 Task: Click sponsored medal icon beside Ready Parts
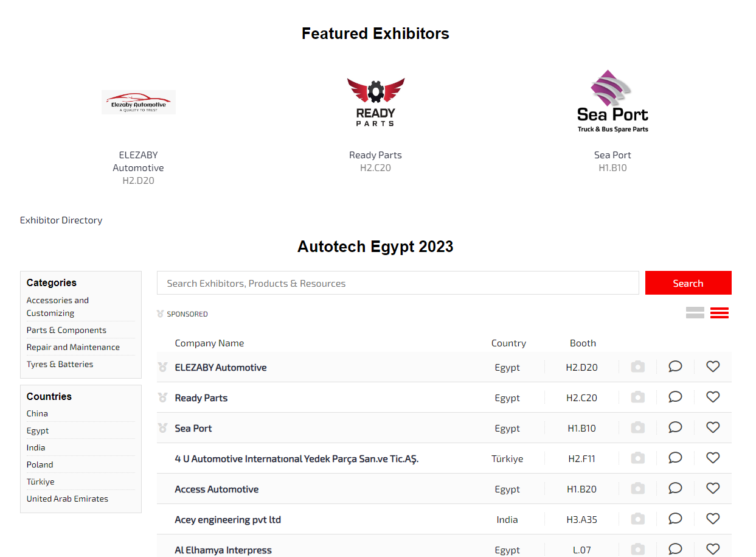pos(162,398)
